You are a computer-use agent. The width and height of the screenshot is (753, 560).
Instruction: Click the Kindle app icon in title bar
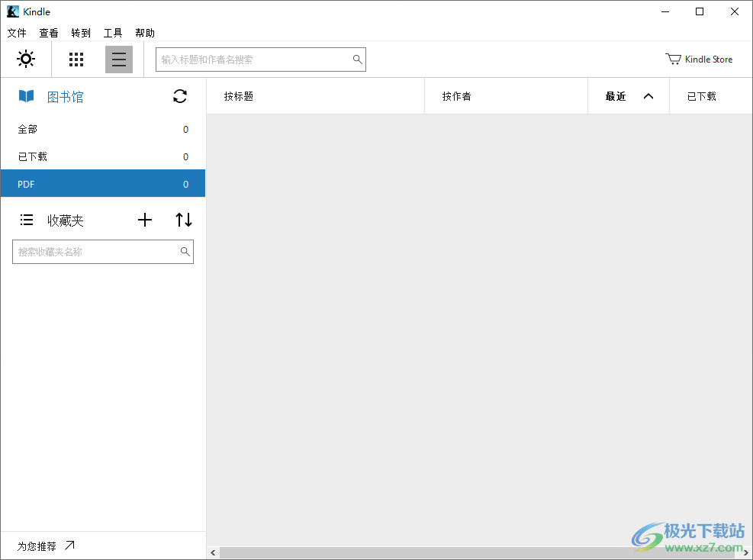12,11
